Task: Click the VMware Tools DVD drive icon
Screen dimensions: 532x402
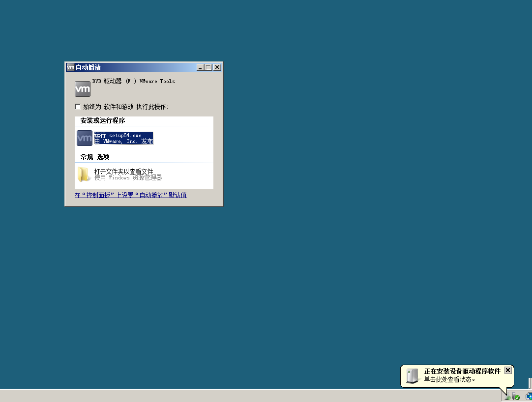Action: 82,88
